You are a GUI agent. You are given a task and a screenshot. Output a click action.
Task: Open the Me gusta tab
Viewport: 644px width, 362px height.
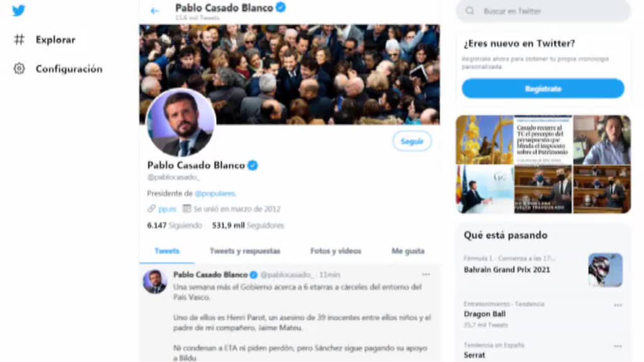pos(408,251)
